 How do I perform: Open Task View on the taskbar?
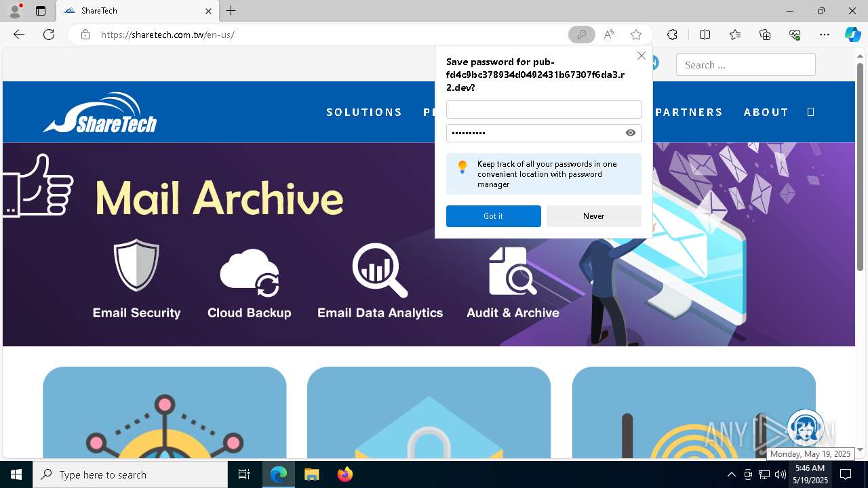pos(244,474)
